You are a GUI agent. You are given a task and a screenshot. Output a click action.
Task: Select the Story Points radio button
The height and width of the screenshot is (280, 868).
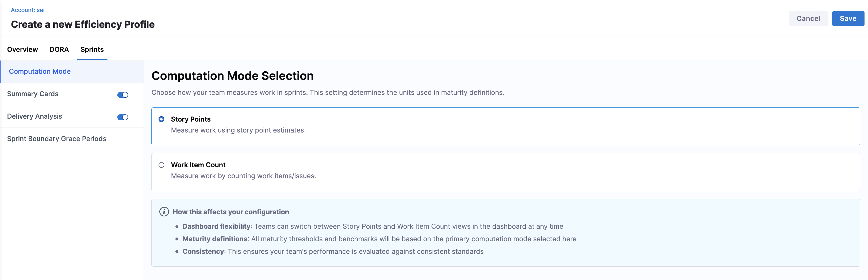click(162, 119)
